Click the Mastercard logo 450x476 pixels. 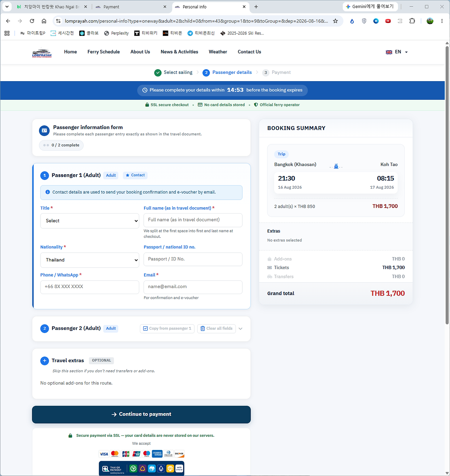[115, 454]
